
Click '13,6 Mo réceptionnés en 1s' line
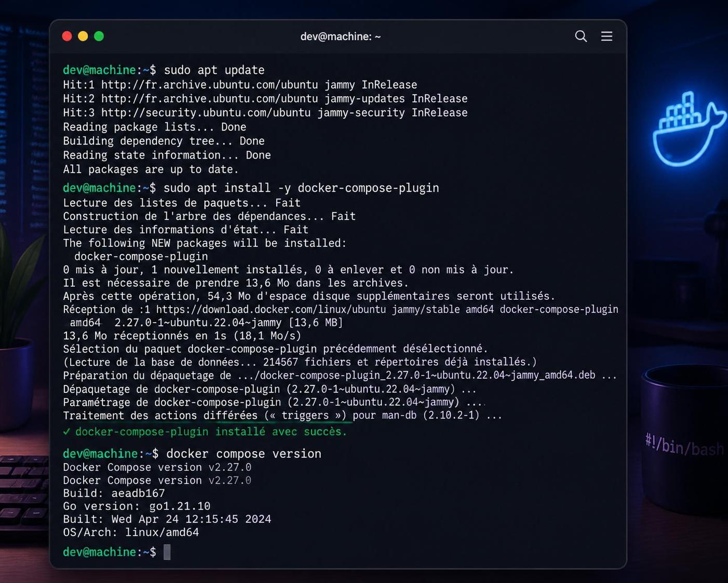pos(182,336)
